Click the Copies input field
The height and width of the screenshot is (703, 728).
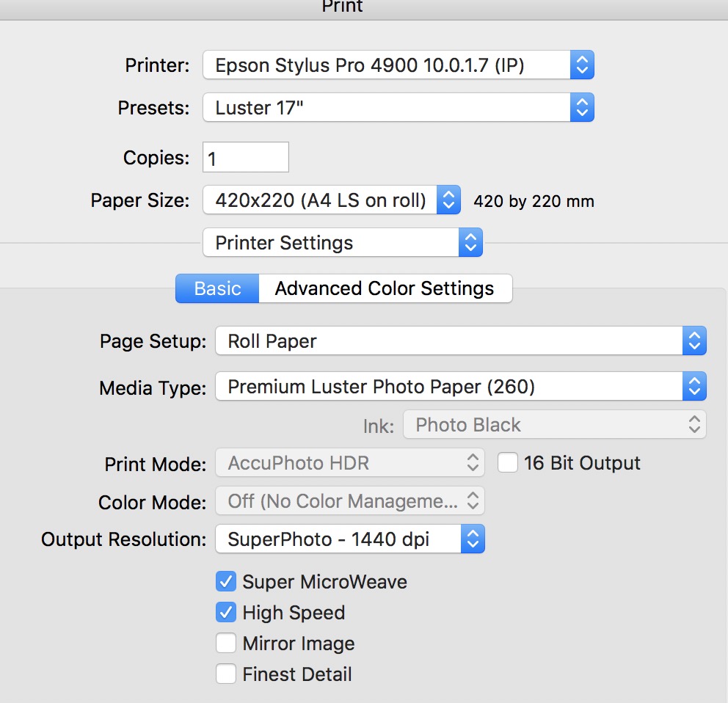[246, 158]
